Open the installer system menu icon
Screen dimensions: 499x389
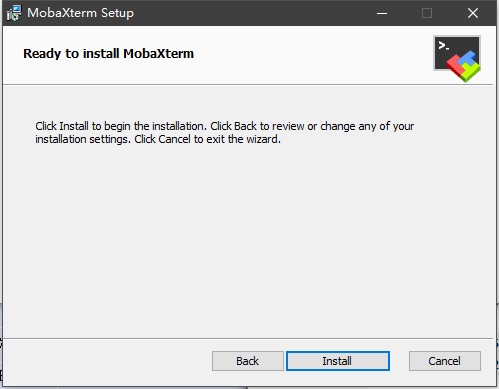14,13
